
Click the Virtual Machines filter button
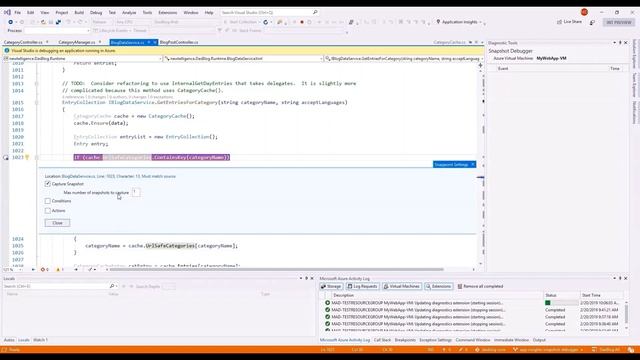[402, 287]
